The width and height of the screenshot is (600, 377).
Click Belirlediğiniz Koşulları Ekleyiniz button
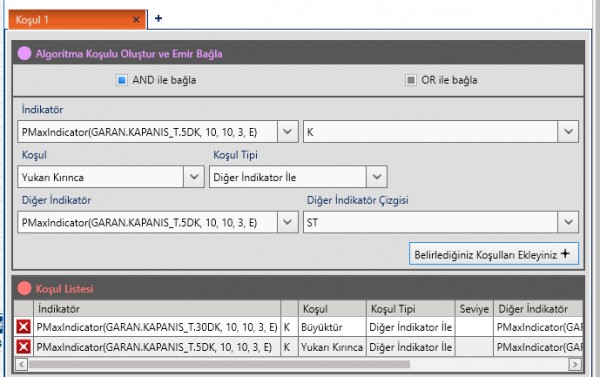point(494,254)
